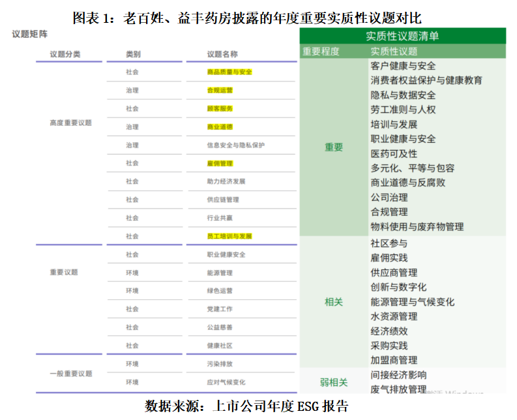Image resolution: width=517 pixels, height=420 pixels.
Task: Click the 培训与发展 entry
Action: [394, 125]
